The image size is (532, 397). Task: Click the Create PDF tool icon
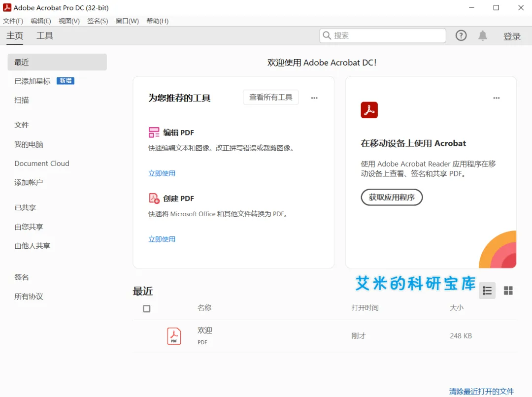pos(154,198)
